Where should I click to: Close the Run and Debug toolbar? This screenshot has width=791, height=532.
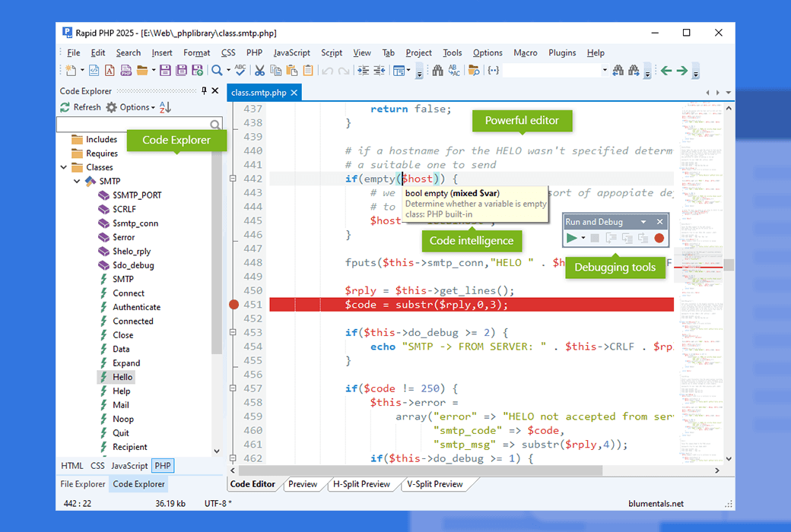pos(659,222)
